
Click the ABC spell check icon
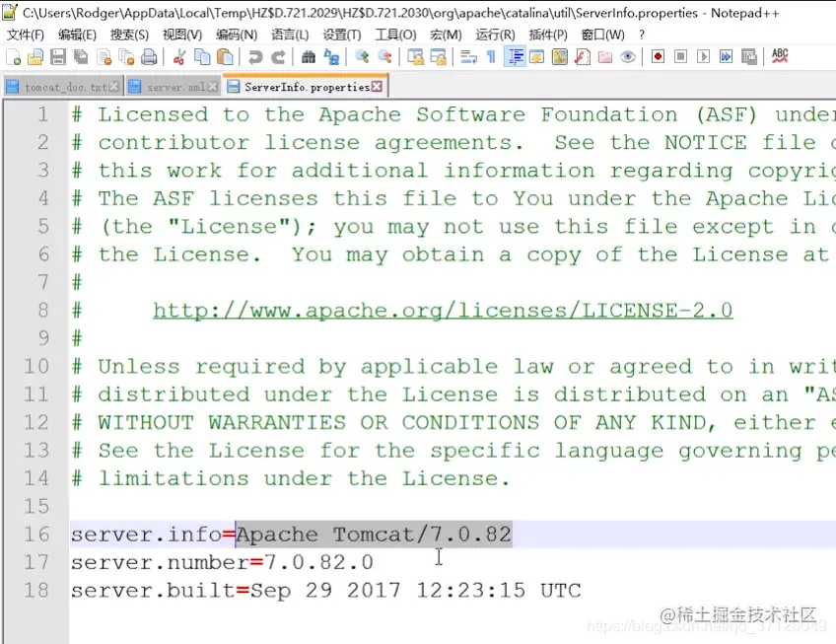pyautogui.click(x=780, y=56)
